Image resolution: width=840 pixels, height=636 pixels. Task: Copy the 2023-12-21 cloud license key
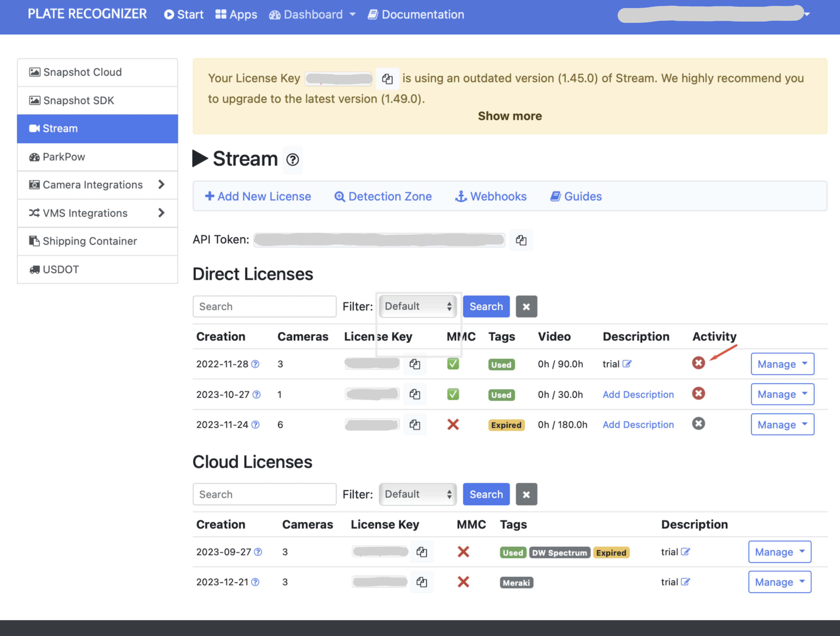tap(421, 582)
